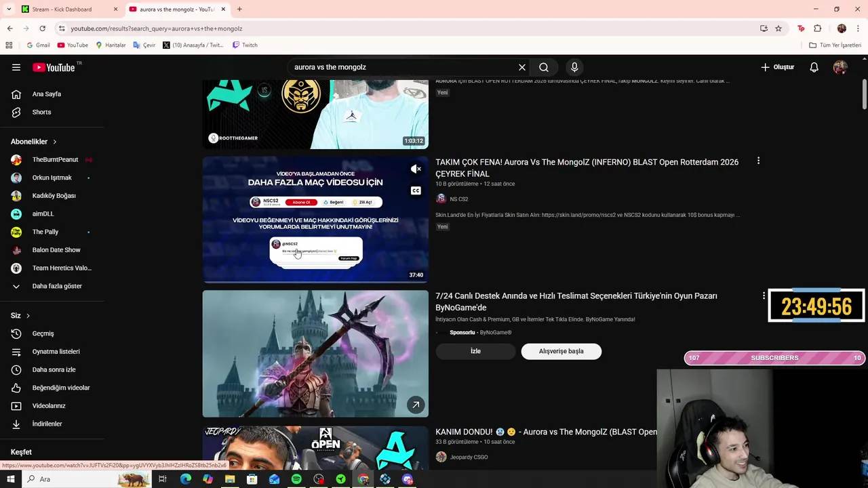Click the İzle button on the ad
868x488 pixels.
coord(475,351)
